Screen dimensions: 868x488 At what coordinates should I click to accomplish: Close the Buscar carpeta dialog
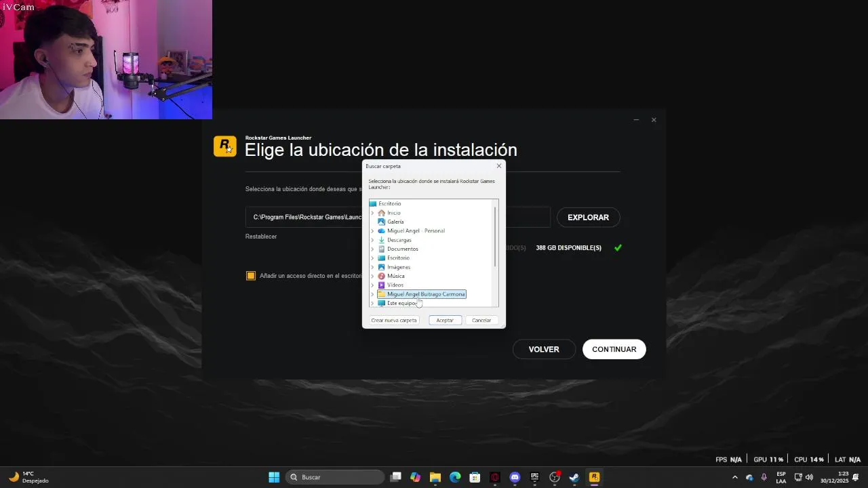(499, 166)
